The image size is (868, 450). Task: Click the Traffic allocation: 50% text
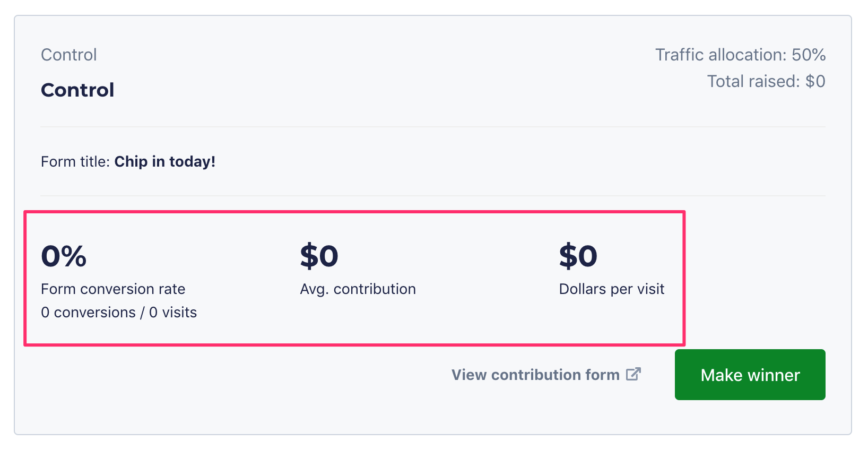point(740,55)
